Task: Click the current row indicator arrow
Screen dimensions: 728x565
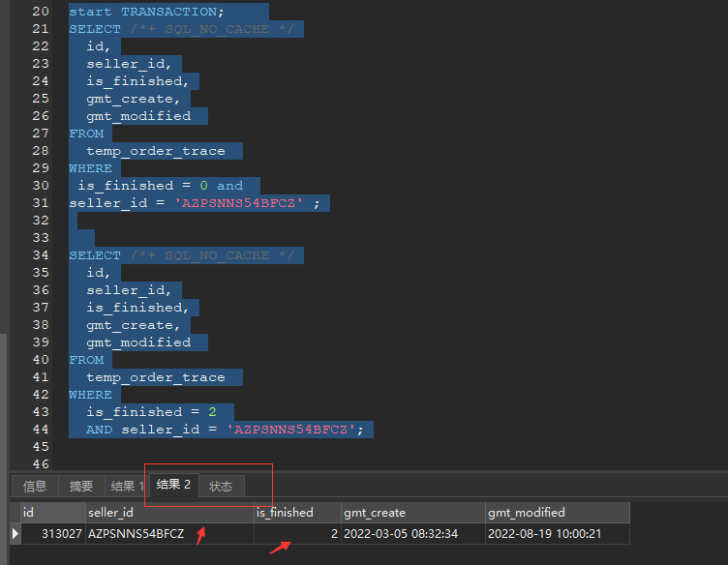Action: point(15,534)
